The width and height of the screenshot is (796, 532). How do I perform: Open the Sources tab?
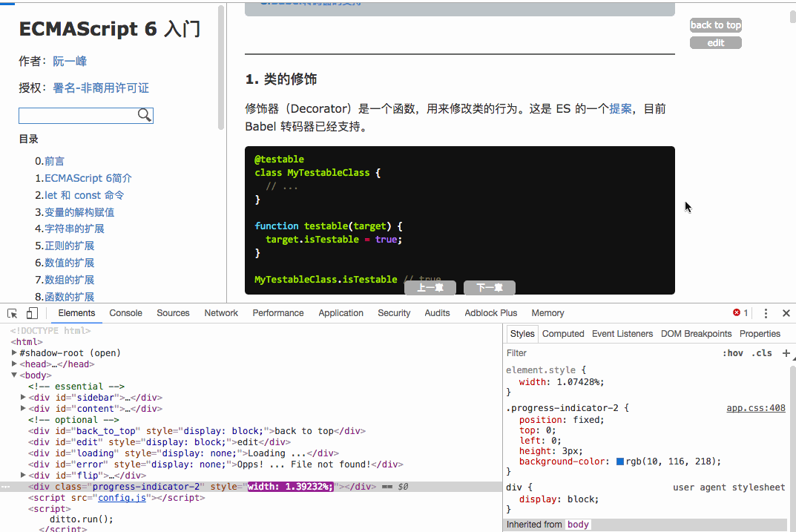pyautogui.click(x=173, y=313)
